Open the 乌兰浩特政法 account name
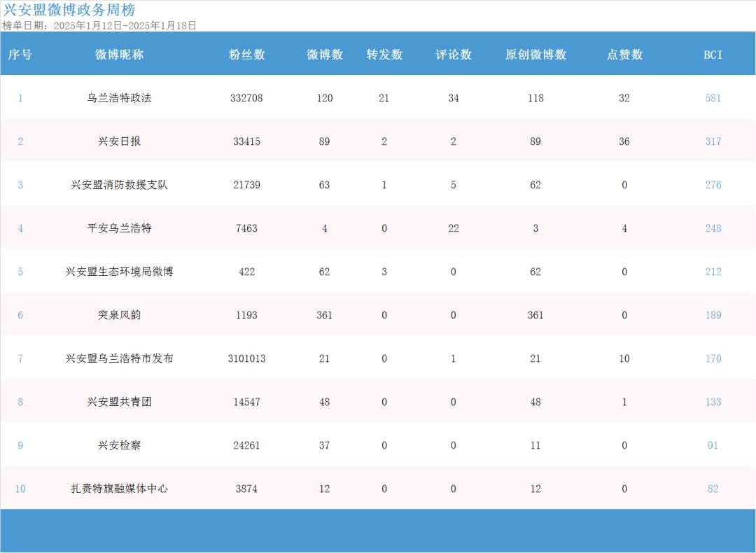The image size is (756, 553). (119, 98)
